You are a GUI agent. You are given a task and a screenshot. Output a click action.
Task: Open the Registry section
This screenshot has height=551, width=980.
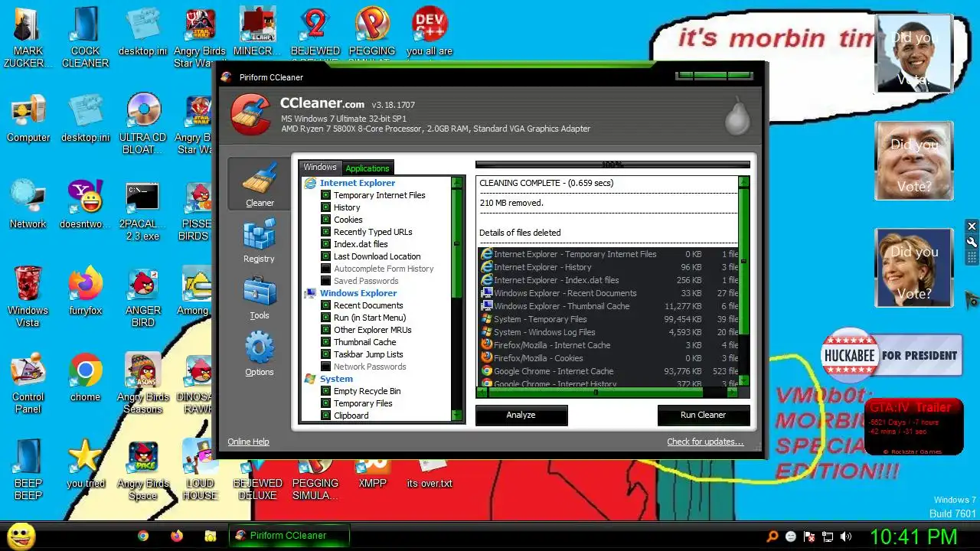click(x=259, y=240)
